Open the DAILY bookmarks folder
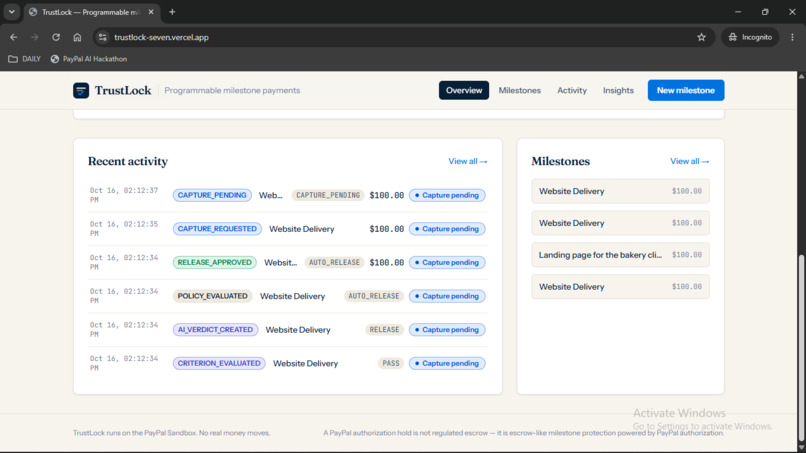The height and width of the screenshot is (453, 806). click(24, 59)
